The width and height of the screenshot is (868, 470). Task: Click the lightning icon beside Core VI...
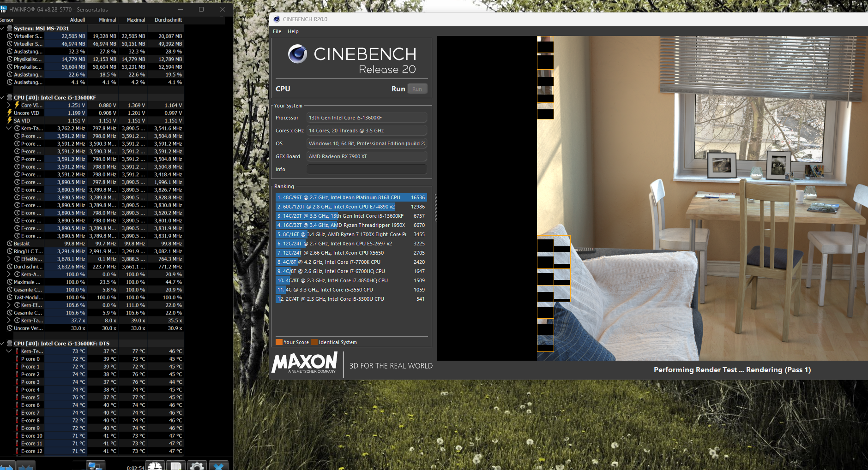17,105
